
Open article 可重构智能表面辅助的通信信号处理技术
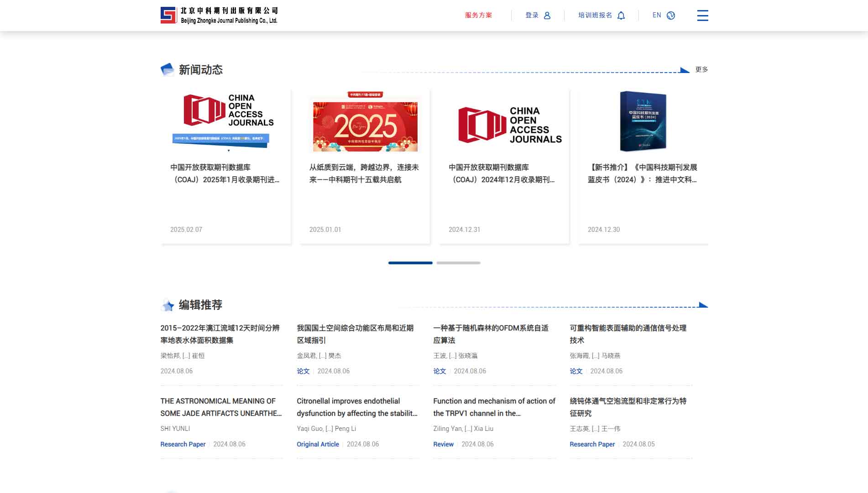(x=628, y=334)
